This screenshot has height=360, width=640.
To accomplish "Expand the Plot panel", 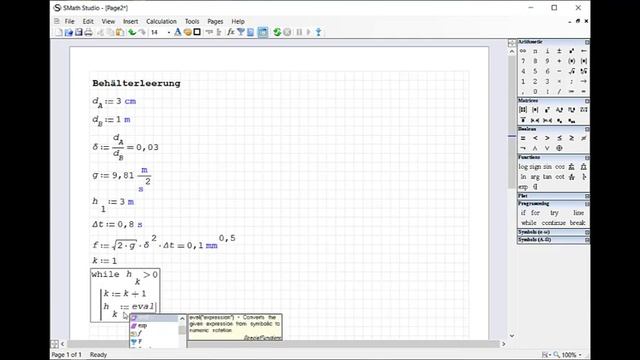I will [x=587, y=196].
